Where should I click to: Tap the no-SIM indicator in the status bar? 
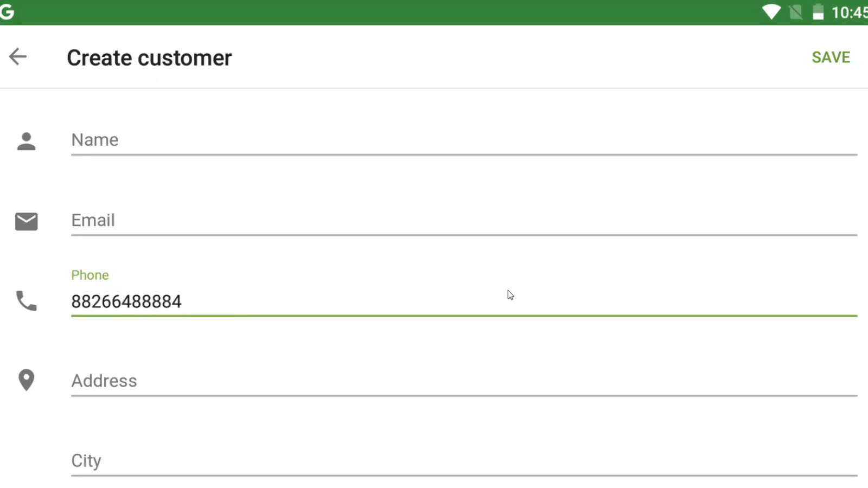pos(795,12)
